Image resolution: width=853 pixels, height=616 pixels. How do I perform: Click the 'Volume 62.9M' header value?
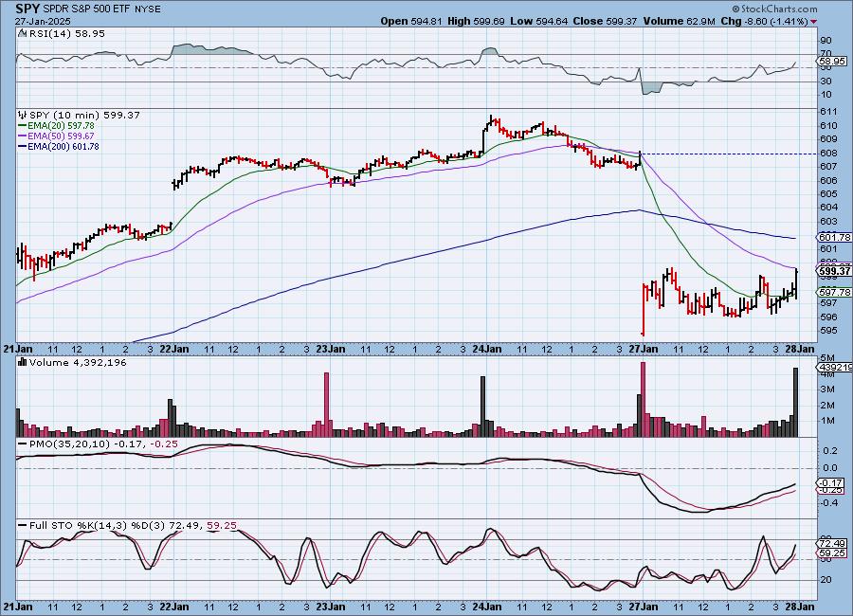pos(679,21)
